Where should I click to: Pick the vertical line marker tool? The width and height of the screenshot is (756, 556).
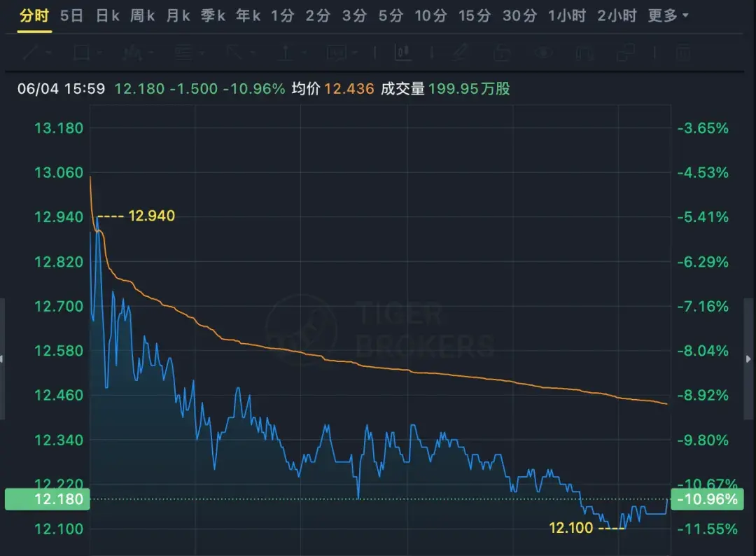(x=286, y=54)
